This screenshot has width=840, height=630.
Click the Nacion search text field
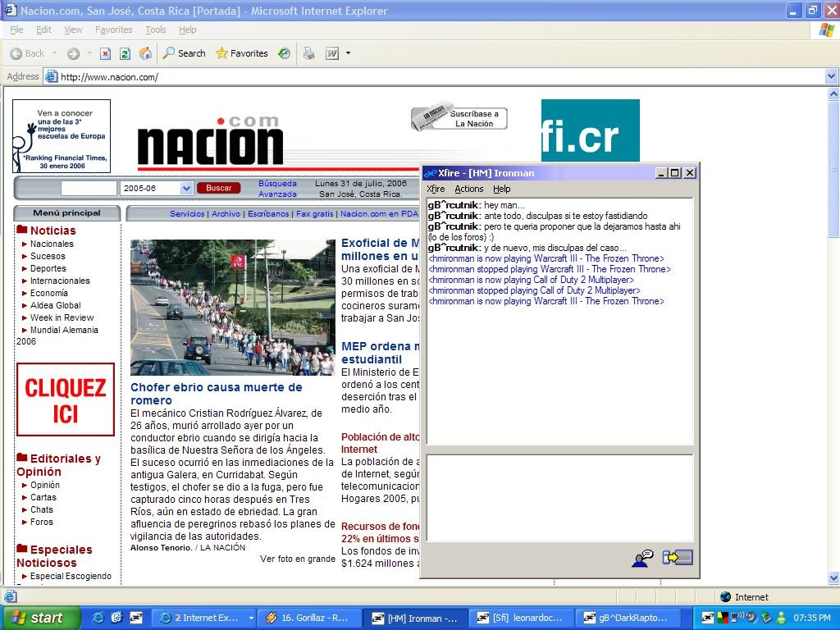pyautogui.click(x=89, y=188)
